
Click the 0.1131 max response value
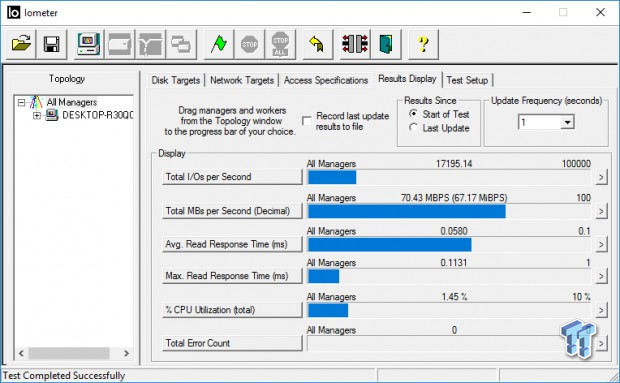(454, 262)
